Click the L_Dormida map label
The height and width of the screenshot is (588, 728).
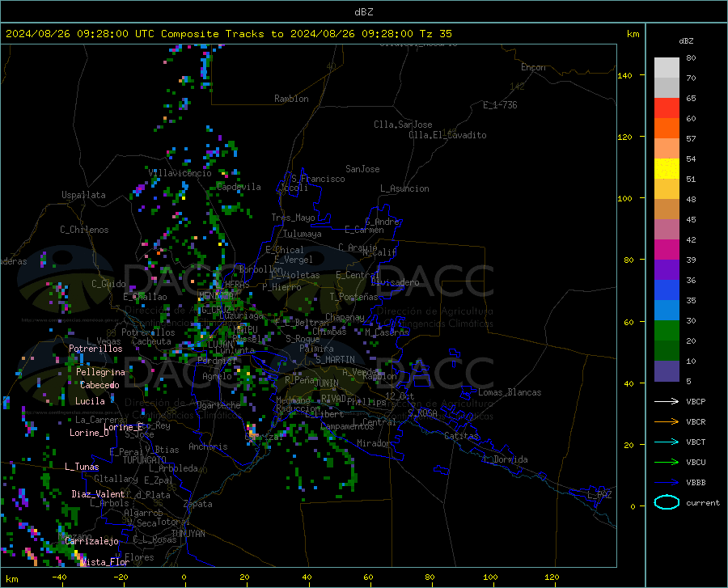506,459
